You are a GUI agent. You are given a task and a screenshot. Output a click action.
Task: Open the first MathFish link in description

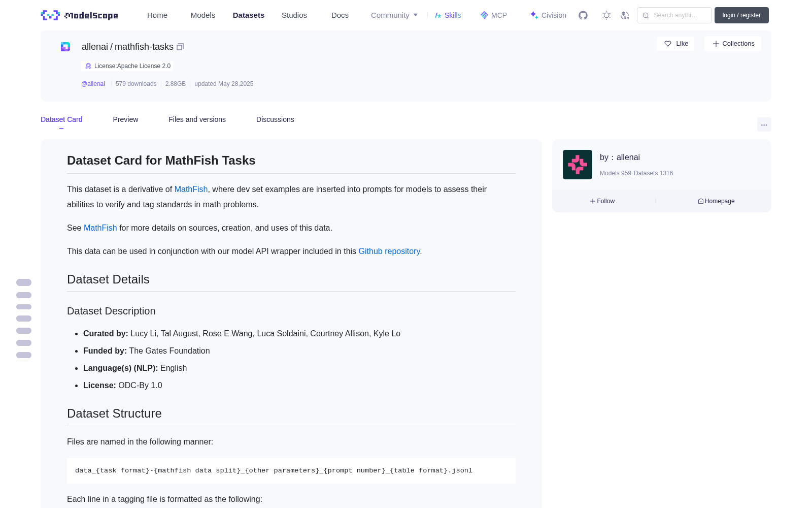coord(191,189)
